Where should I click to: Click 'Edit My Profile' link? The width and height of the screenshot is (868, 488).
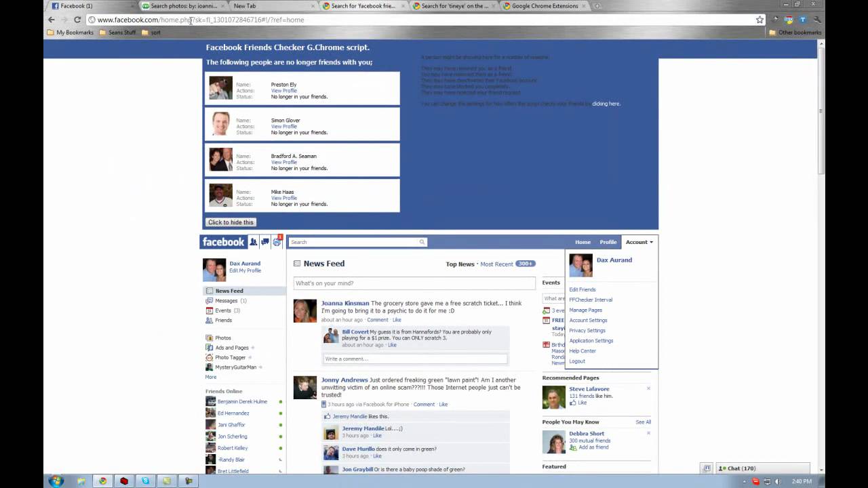coord(245,270)
